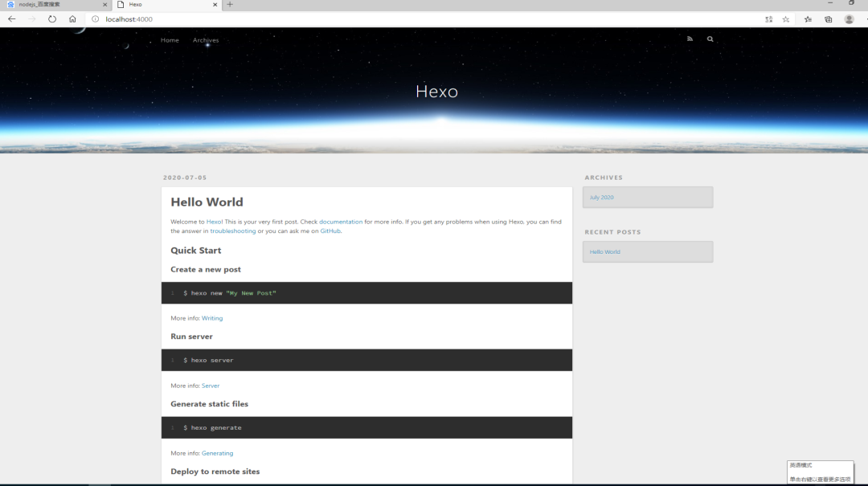Image resolution: width=868 pixels, height=486 pixels.
Task: Click the translate page icon
Action: coord(769,19)
